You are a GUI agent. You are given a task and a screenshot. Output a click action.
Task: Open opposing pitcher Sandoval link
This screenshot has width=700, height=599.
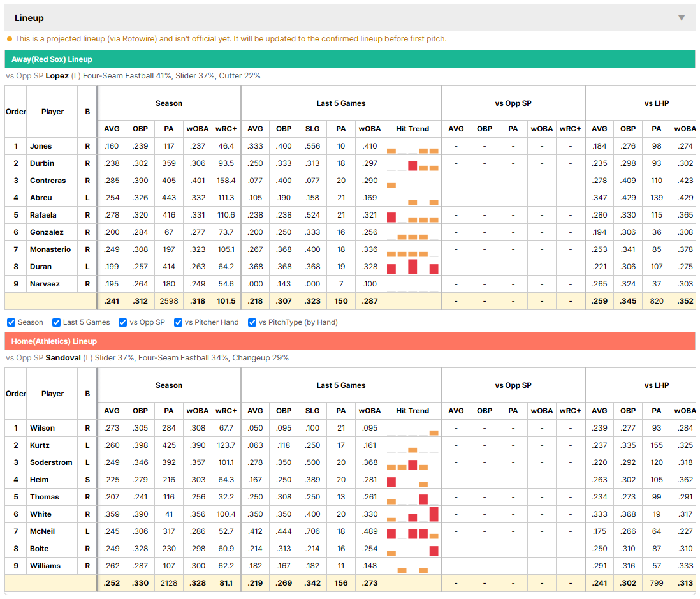point(63,358)
